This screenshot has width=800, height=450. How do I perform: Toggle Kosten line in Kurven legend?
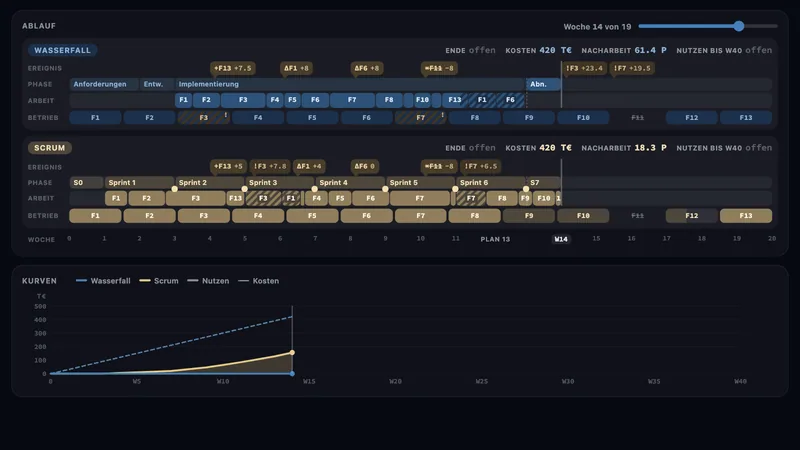coord(259,281)
